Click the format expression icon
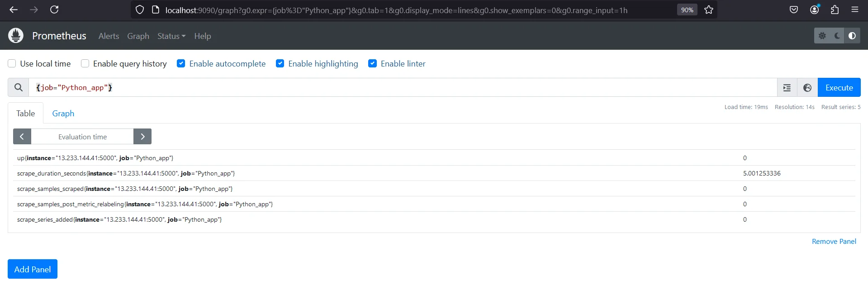Viewport: 868px width, 285px height. [x=787, y=88]
